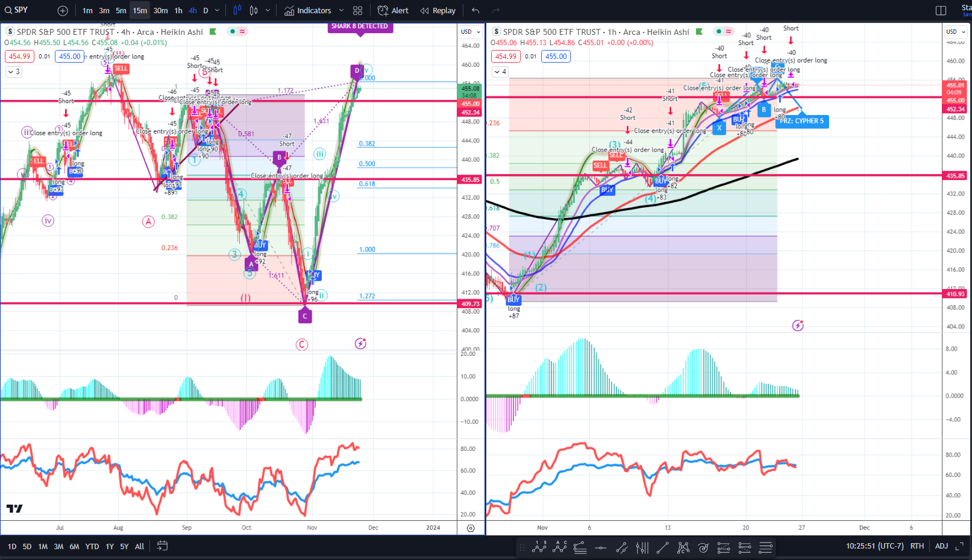
Task: Select the 1m timeframe
Action: tap(87, 11)
